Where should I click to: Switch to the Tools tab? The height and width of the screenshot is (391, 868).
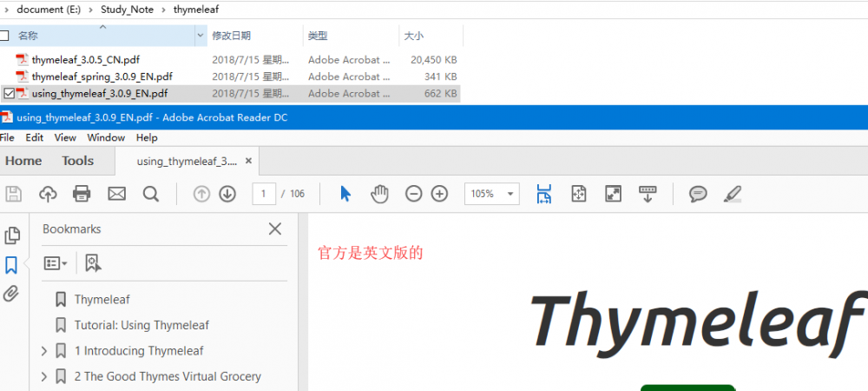click(x=77, y=161)
